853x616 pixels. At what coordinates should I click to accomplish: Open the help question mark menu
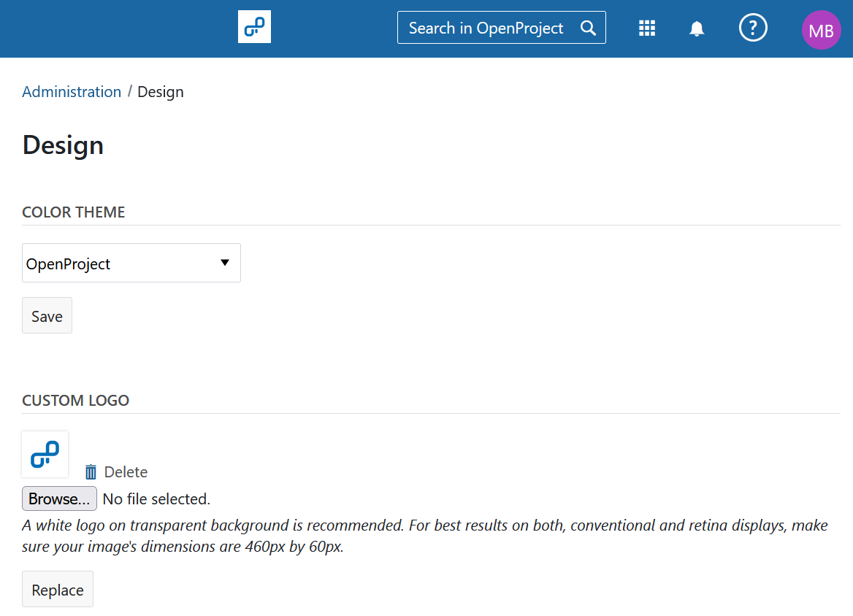point(753,28)
